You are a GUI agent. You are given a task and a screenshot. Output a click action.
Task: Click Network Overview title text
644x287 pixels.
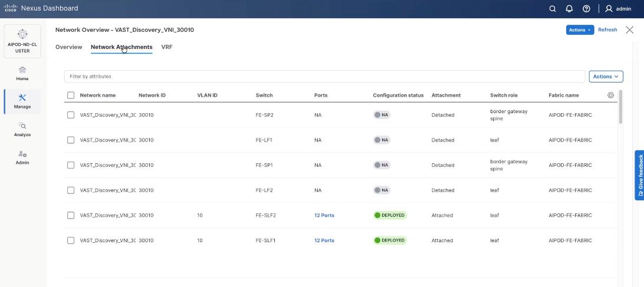point(124,30)
